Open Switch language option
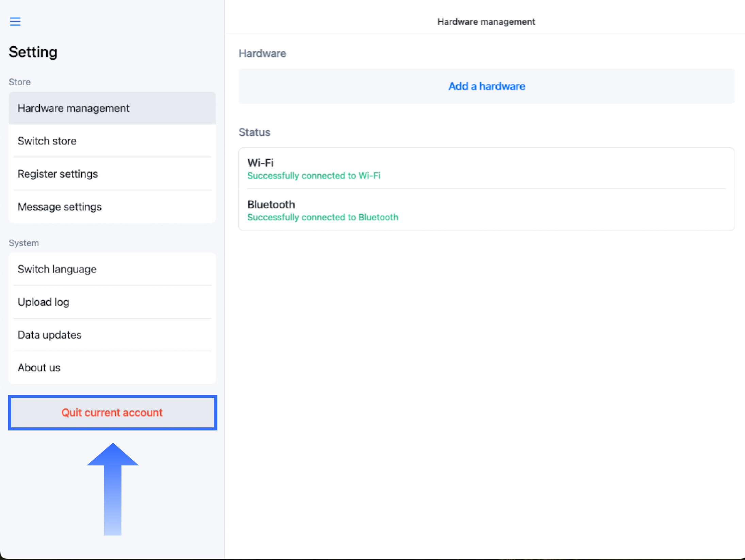 click(x=112, y=269)
